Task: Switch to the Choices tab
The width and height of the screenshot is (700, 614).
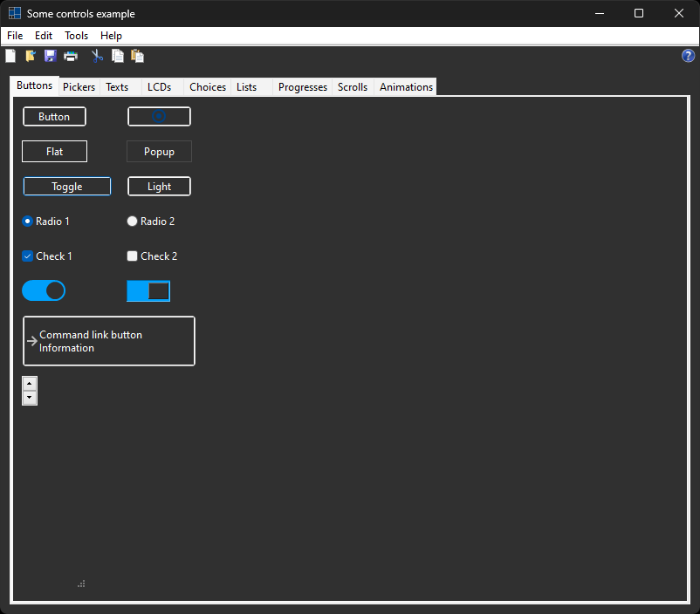Action: pos(208,87)
